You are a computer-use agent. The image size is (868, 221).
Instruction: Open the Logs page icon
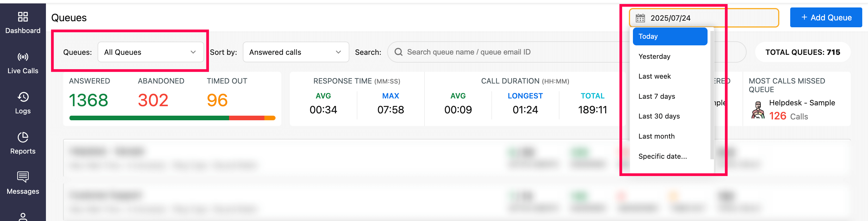23,97
